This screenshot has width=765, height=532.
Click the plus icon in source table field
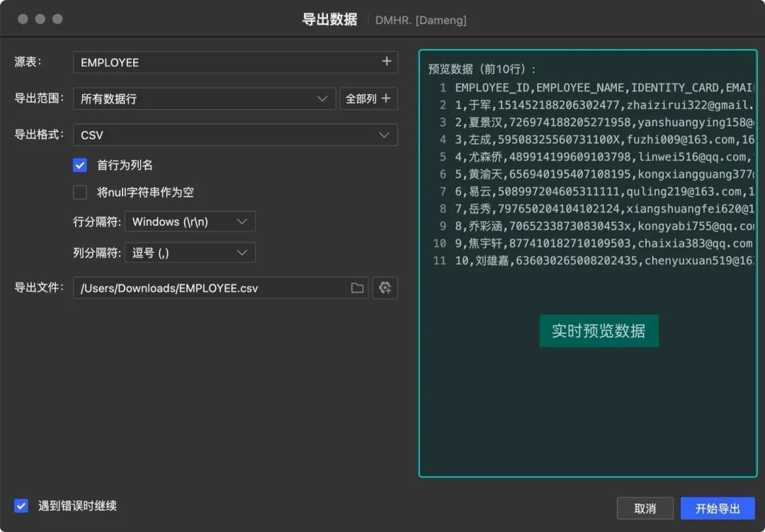(387, 62)
